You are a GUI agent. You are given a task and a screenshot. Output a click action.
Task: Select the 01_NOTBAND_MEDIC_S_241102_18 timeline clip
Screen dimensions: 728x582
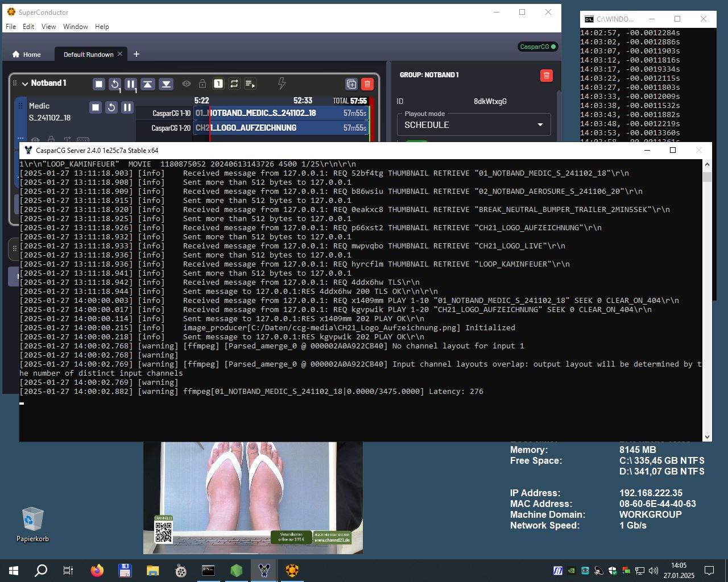pos(281,113)
